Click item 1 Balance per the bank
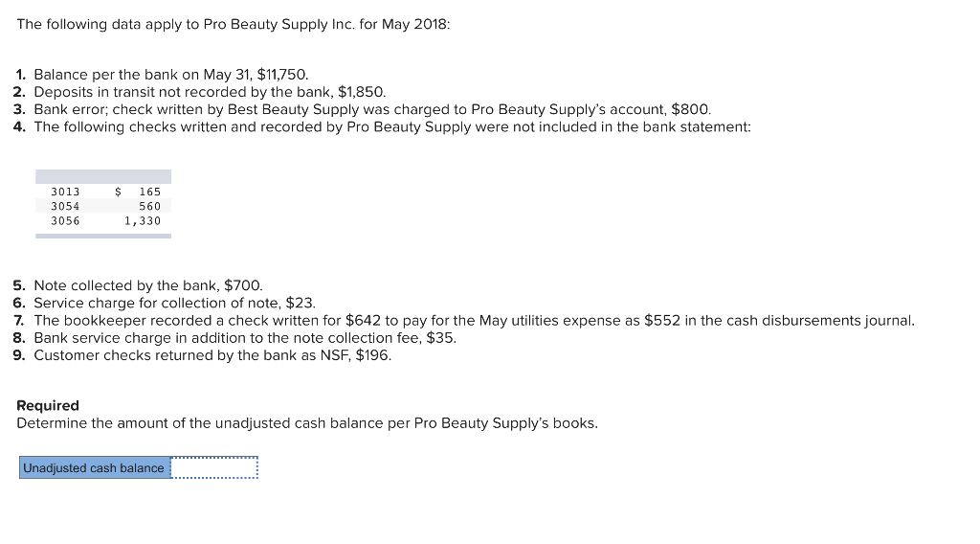This screenshot has width=980, height=544. [x=161, y=75]
